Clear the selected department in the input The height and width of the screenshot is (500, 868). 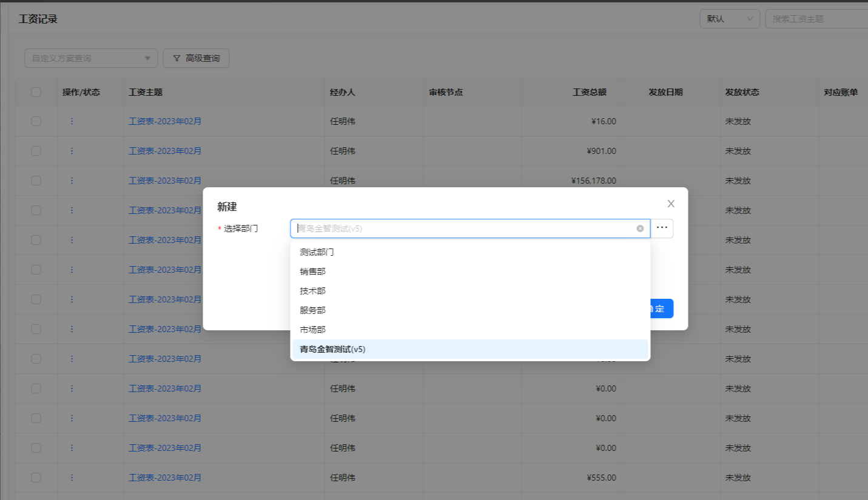[x=640, y=228]
